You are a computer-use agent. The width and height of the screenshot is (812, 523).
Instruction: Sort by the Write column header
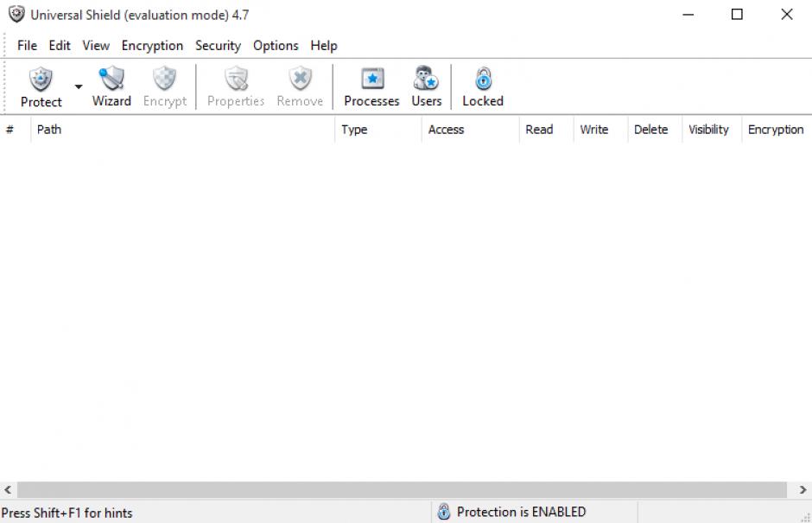click(600, 130)
